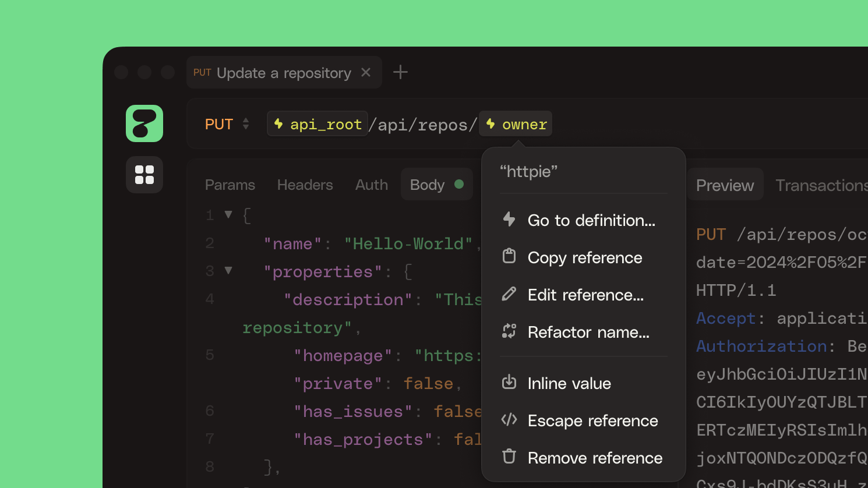Screen dimensions: 868x488
Task: Open the Auth tab
Action: [x=371, y=185]
